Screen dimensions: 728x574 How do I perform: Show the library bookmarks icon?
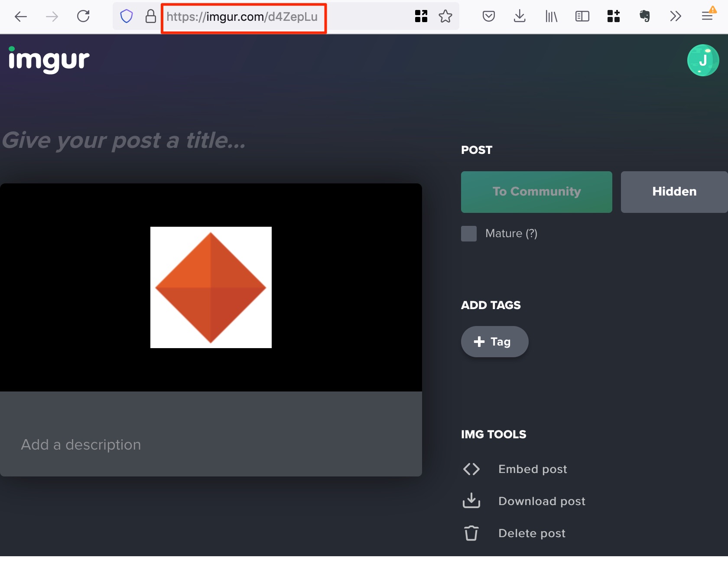551,17
